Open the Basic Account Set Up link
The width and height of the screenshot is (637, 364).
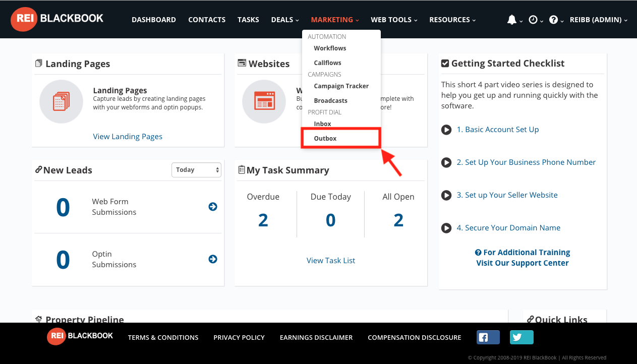tap(498, 130)
